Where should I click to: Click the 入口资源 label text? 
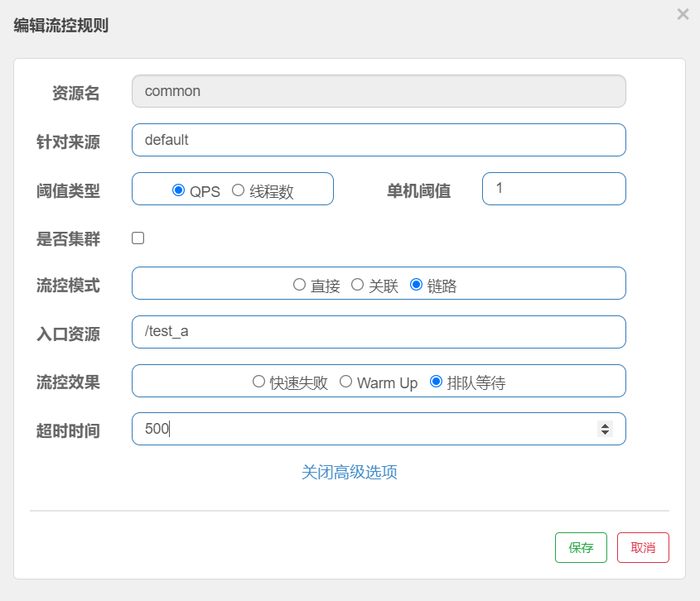(68, 334)
